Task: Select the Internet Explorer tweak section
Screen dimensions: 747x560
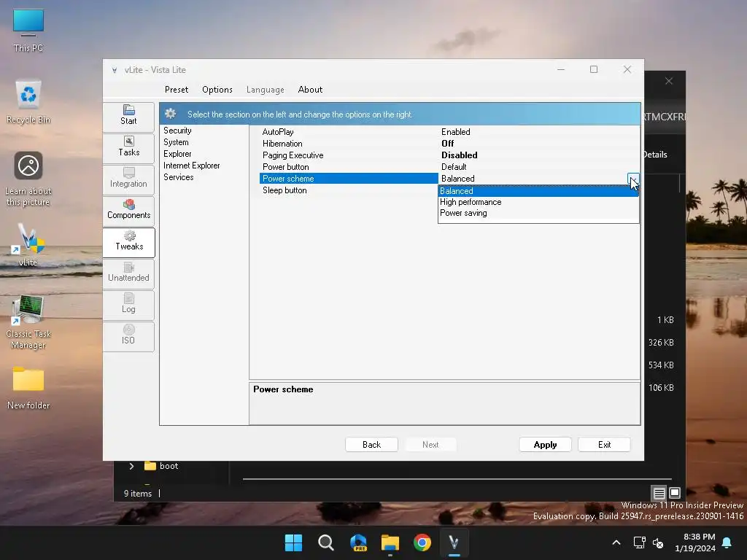Action: point(192,166)
